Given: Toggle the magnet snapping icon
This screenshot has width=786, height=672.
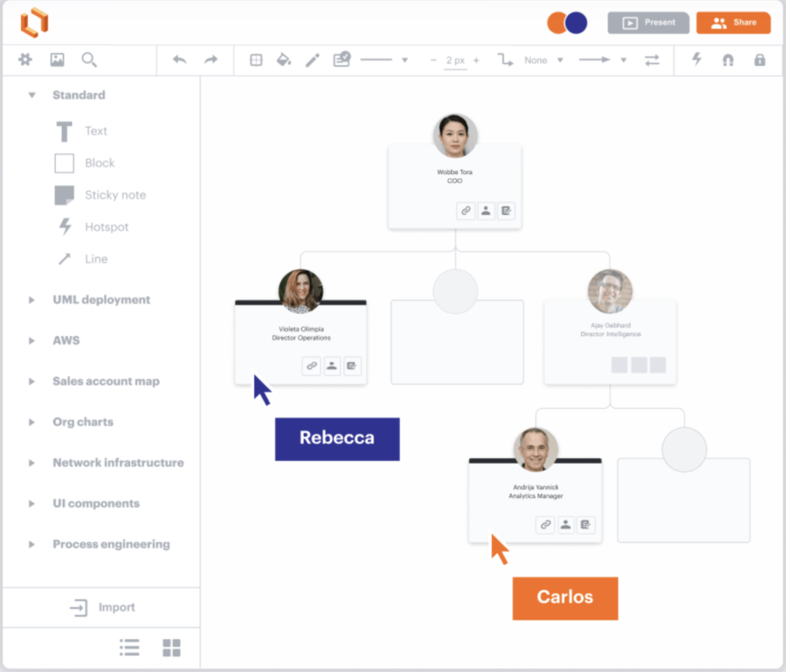Looking at the screenshot, I should [x=728, y=60].
